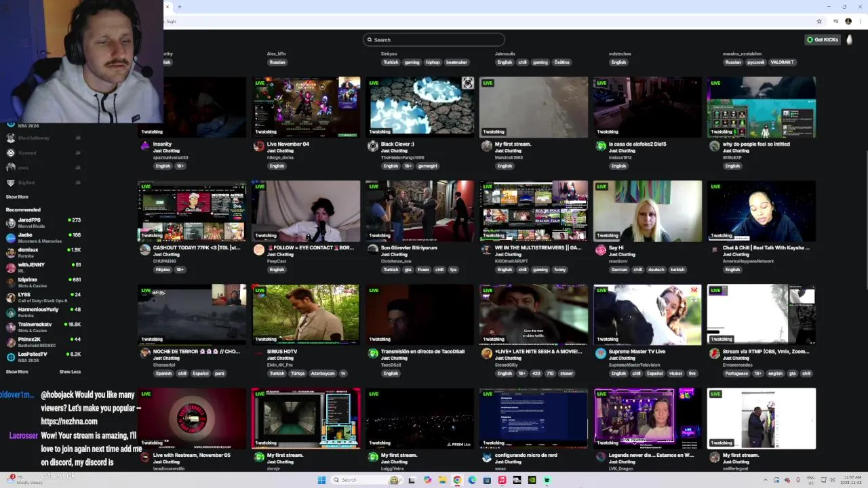Open Jaeke channel avatar in sidebar

(11, 238)
